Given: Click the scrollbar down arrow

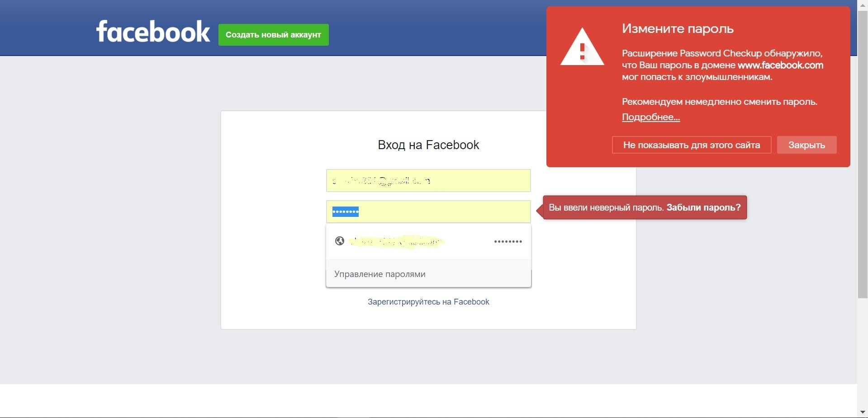Looking at the screenshot, I should point(863,412).
